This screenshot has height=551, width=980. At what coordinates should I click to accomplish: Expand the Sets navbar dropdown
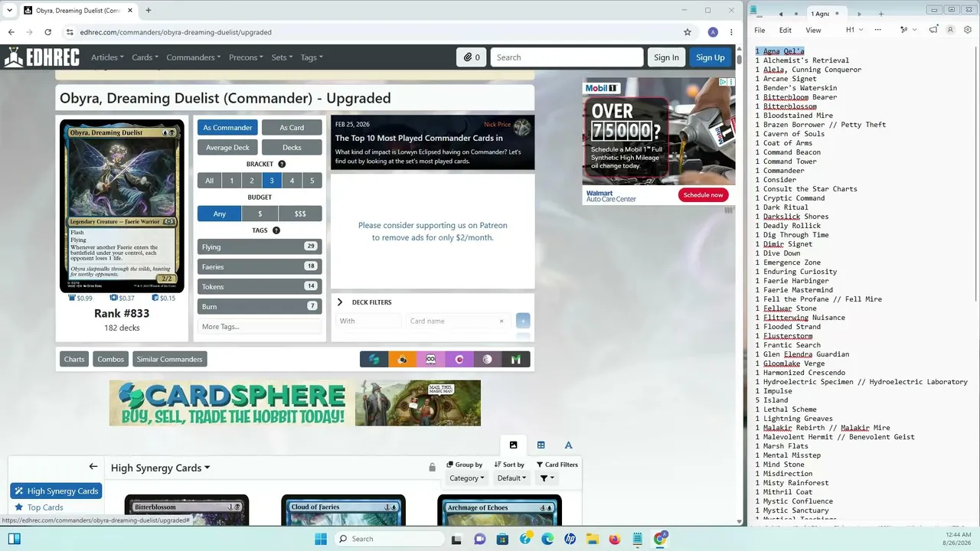[282, 57]
